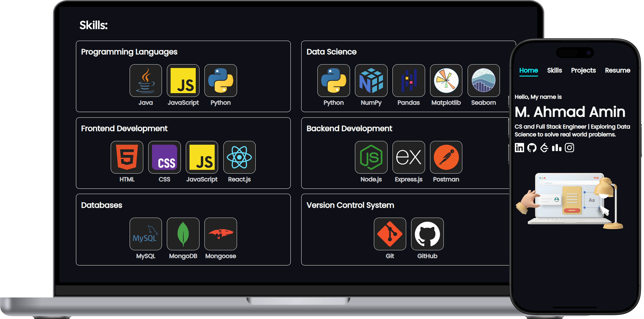Select the Git skill icon
Image resolution: width=644 pixels, height=319 pixels.
pos(390,234)
